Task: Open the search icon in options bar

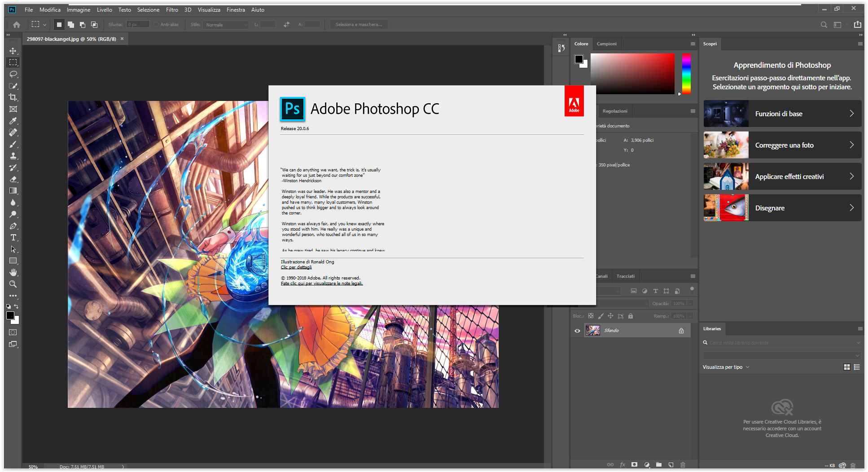Action: pos(824,25)
